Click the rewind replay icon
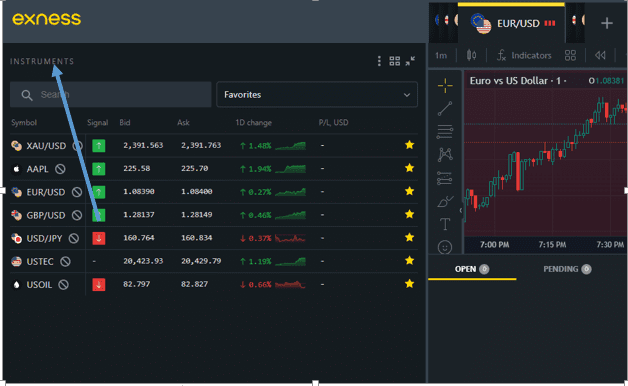This screenshot has height=386, width=628. click(600, 55)
